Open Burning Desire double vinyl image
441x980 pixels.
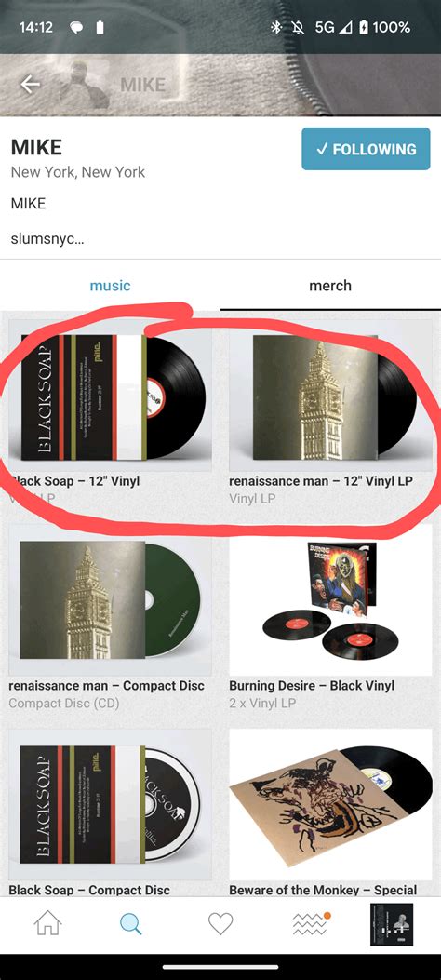tap(330, 598)
